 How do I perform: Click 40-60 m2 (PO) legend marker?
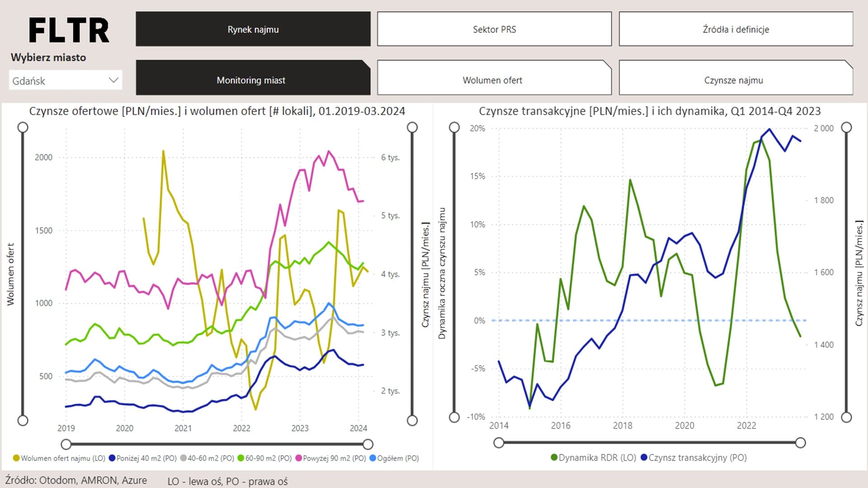pyautogui.click(x=184, y=458)
